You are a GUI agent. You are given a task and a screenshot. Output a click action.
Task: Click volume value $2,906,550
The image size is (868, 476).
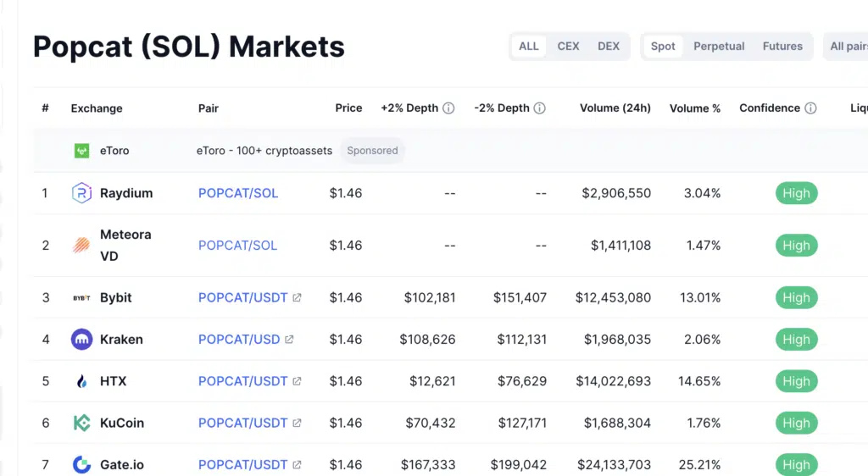click(616, 193)
